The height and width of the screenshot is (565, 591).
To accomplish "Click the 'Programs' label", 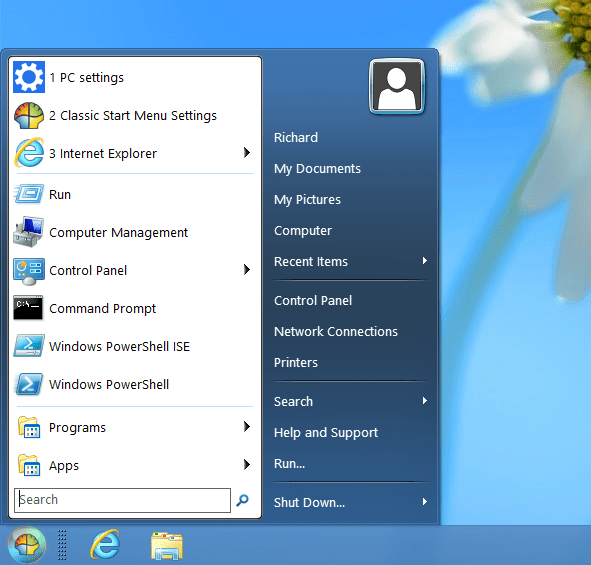I will pyautogui.click(x=77, y=428).
